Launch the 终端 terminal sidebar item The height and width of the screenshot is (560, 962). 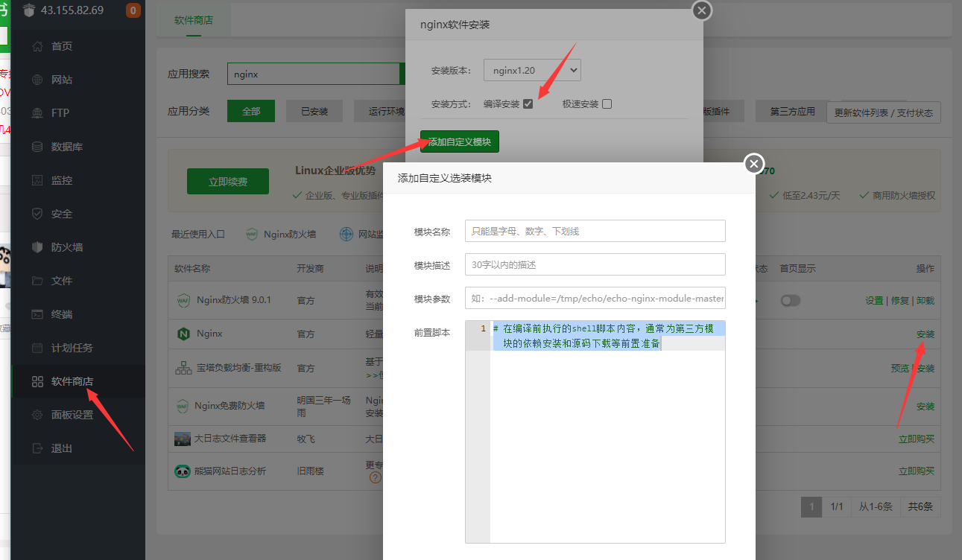61,314
